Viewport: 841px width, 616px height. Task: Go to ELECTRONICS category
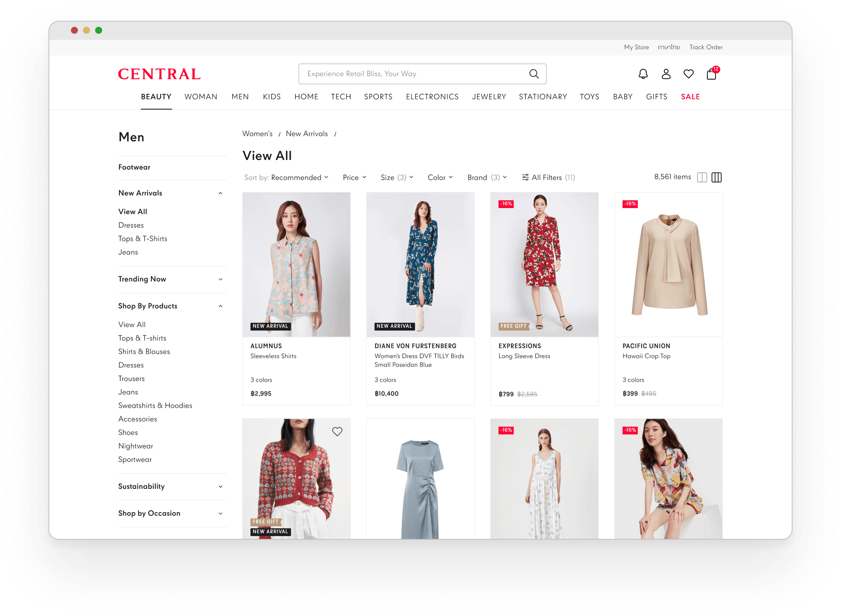click(x=432, y=97)
